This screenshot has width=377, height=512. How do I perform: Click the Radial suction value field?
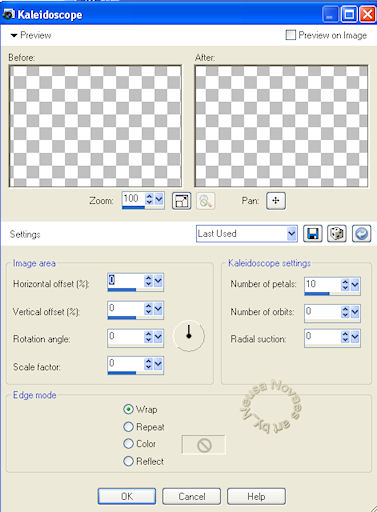pyautogui.click(x=323, y=337)
